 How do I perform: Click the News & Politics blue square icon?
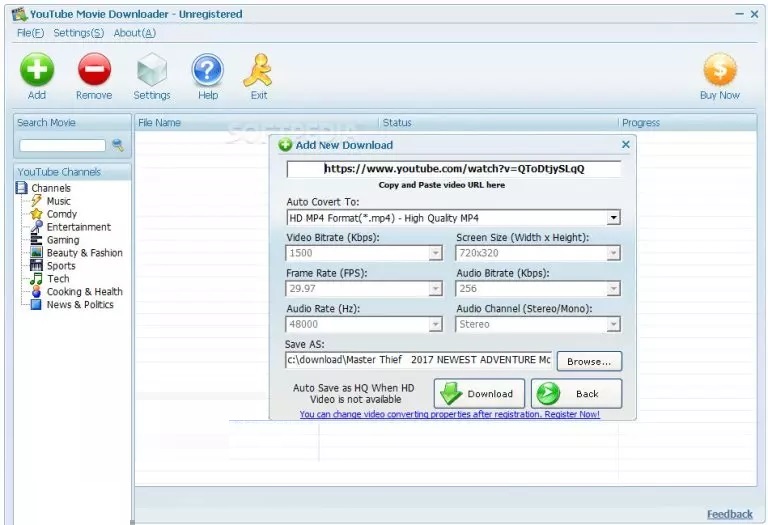36,305
